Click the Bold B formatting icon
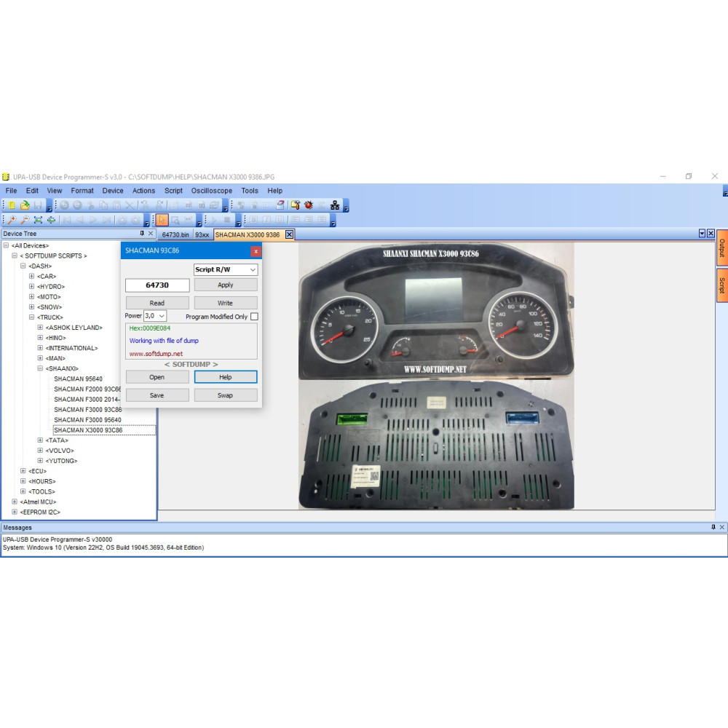The height and width of the screenshot is (728, 728). (253, 220)
